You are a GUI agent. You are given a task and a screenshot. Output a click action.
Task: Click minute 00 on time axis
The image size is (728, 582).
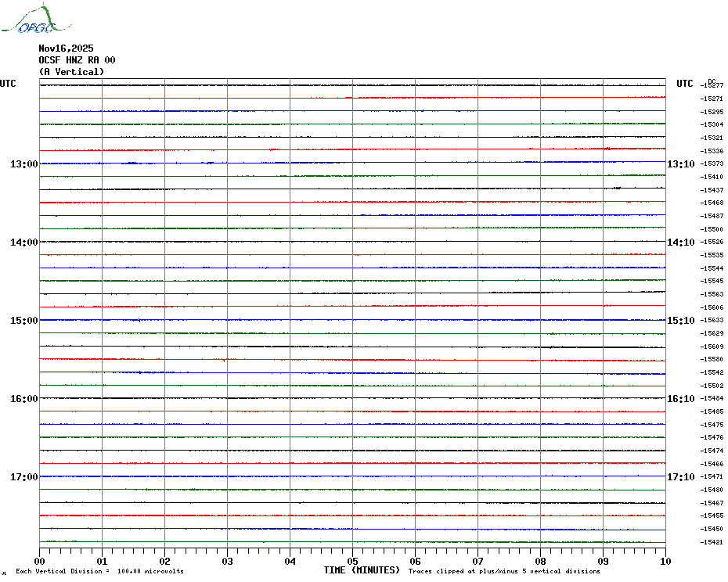(x=39, y=561)
